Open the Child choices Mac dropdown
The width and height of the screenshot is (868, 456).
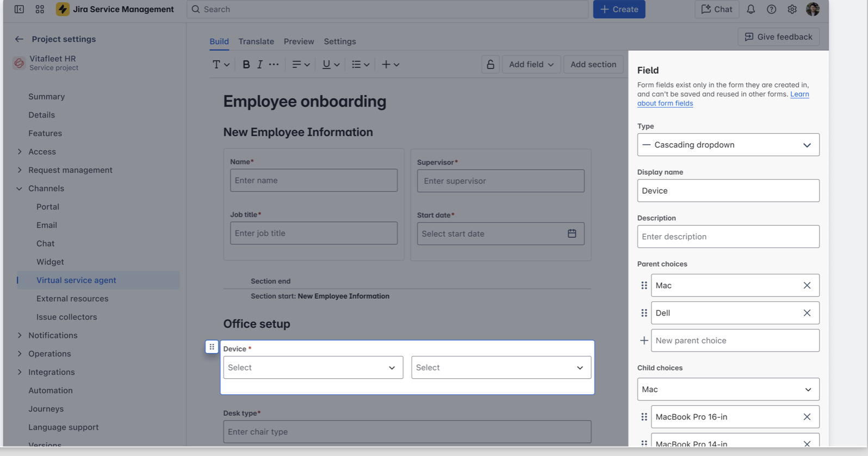728,390
